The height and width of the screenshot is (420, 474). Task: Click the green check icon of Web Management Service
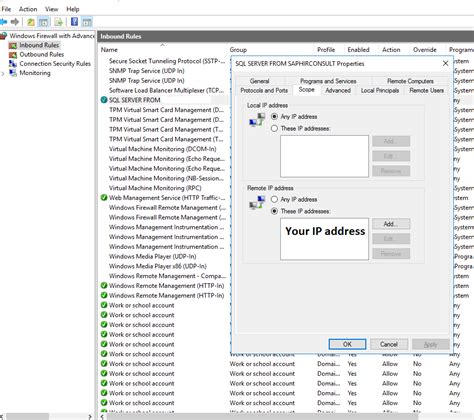pos(104,197)
